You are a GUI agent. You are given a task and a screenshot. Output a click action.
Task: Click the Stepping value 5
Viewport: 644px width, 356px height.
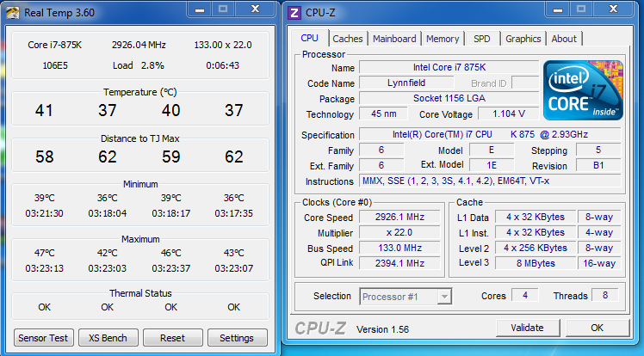pos(598,150)
